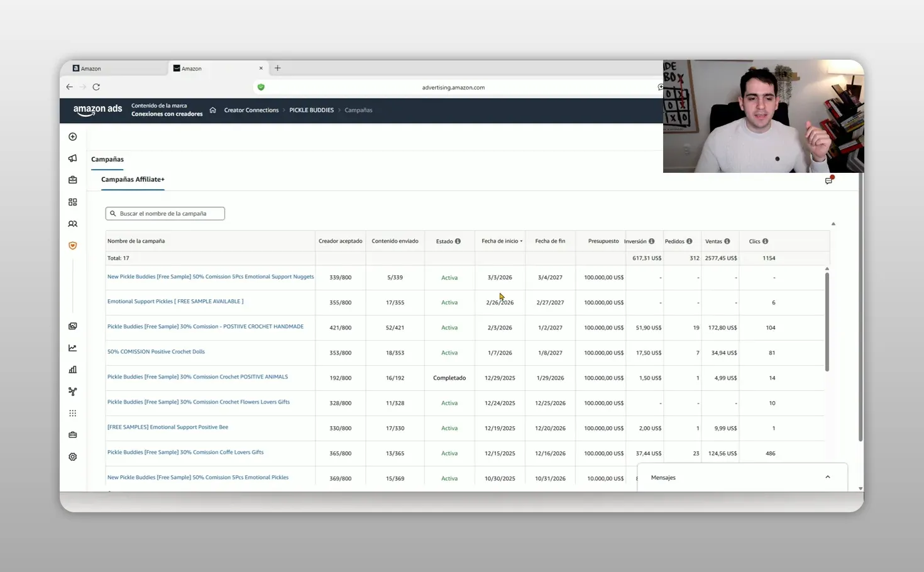Close the second Amazon browser tab

tap(261, 68)
